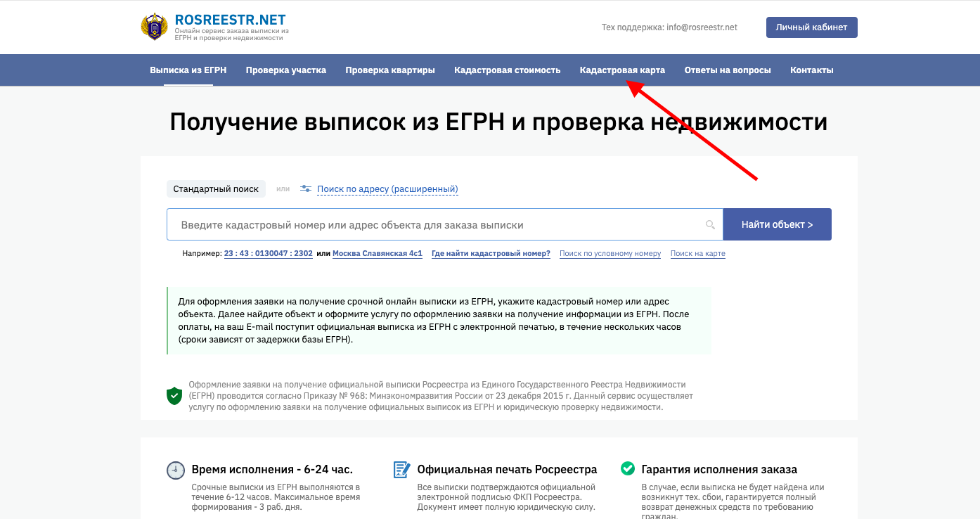Click the green shield checkmark icon

coord(174,395)
